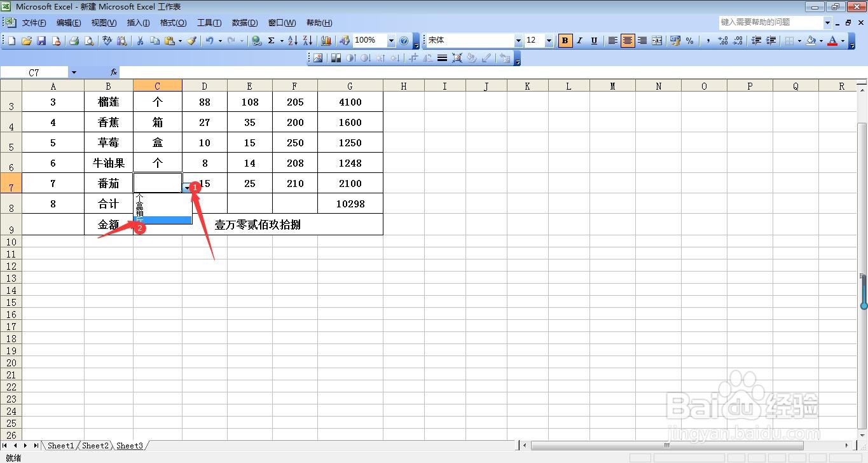Screen dimensions: 868x463
Task: Toggle off bold formatting
Action: pos(565,40)
